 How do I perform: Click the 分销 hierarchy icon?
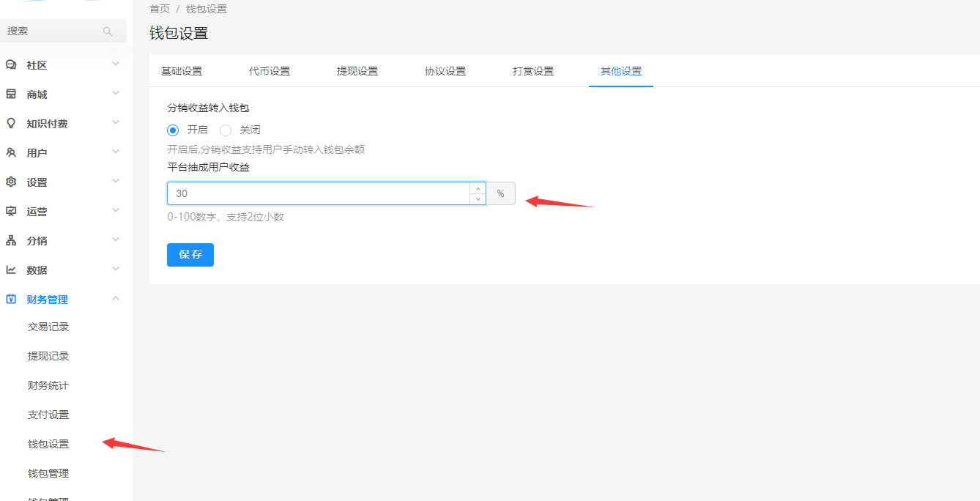click(x=11, y=240)
